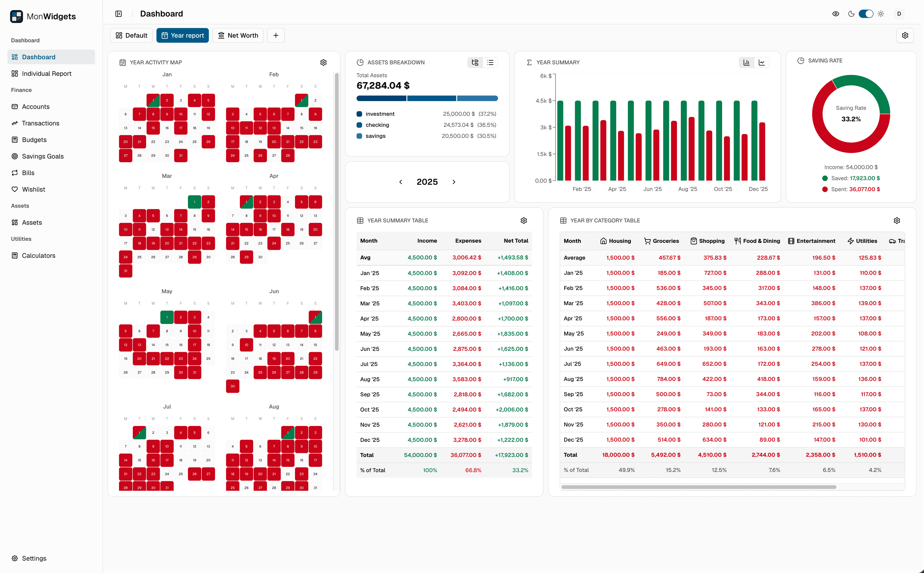Add a new dashboard with the plus button
924x573 pixels.
coord(276,35)
